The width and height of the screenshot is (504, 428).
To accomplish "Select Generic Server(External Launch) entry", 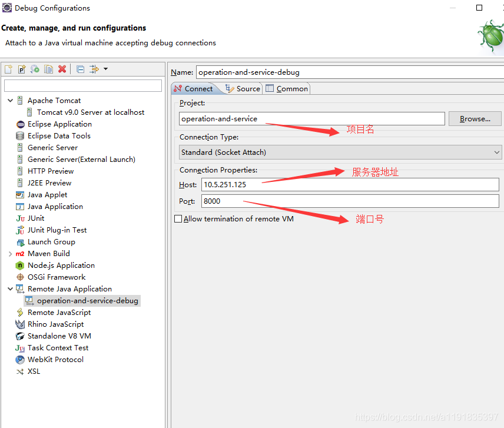I will coord(81,160).
